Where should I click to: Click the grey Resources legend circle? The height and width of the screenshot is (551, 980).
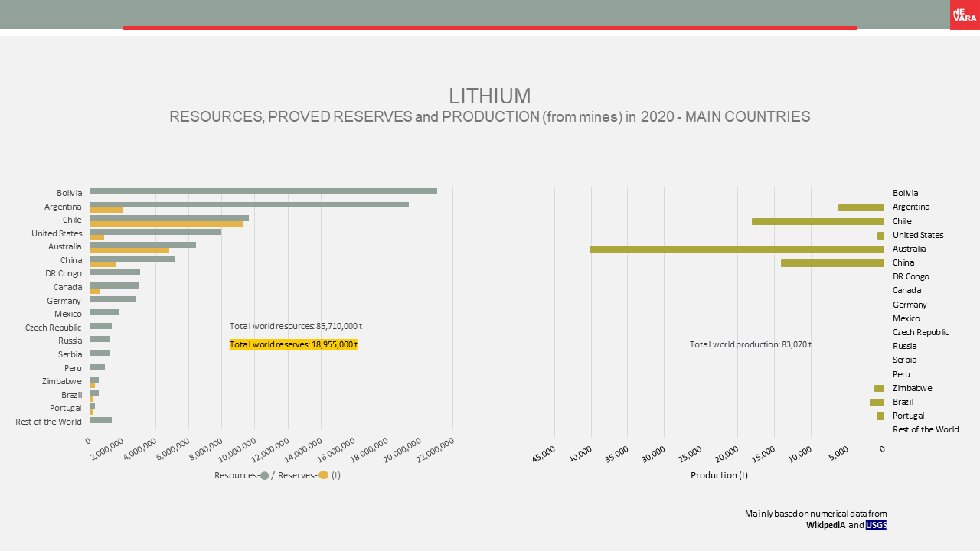(x=264, y=475)
